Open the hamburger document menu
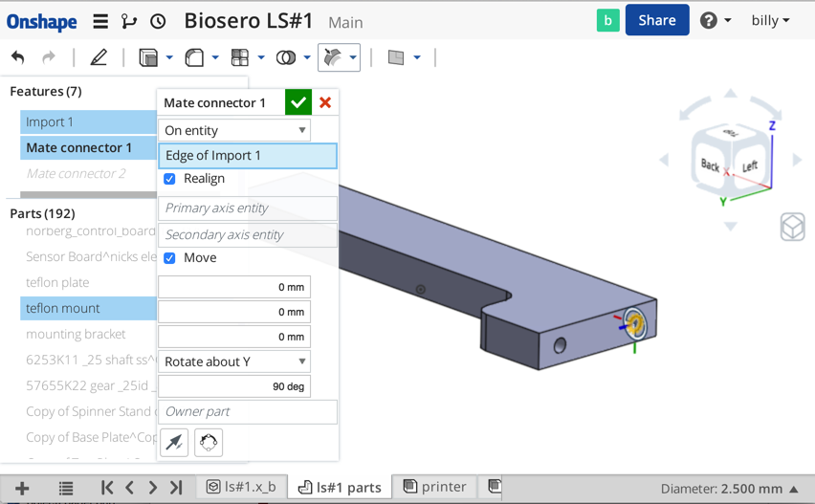 [x=100, y=21]
